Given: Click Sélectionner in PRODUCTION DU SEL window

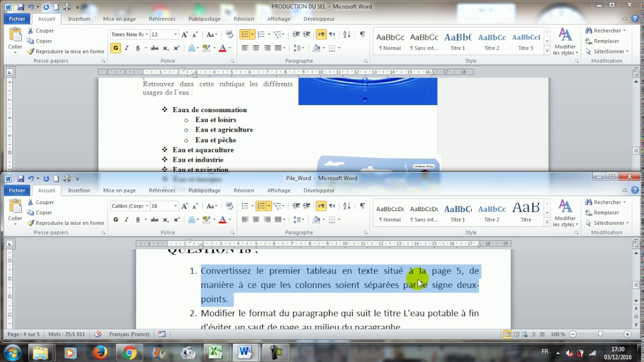Looking at the screenshot, I should (x=607, y=51).
